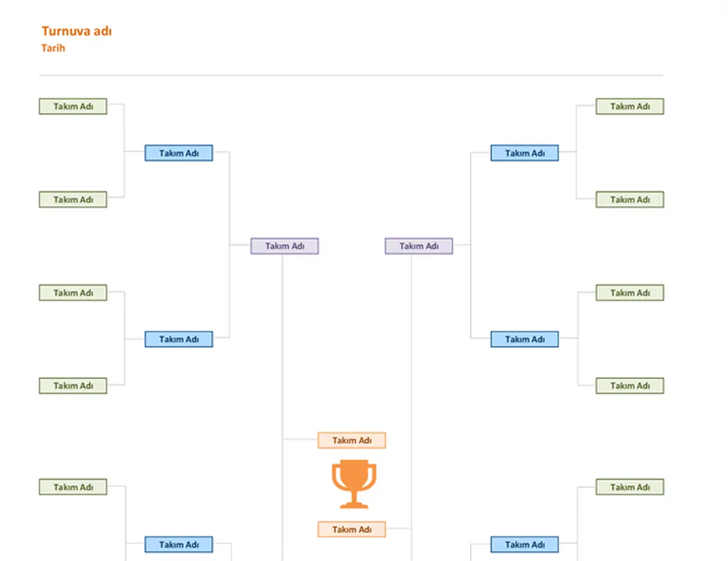This screenshot has width=728, height=561.
Task: Select the right purple 'Takım Adı' semifinal box
Action: [419, 246]
